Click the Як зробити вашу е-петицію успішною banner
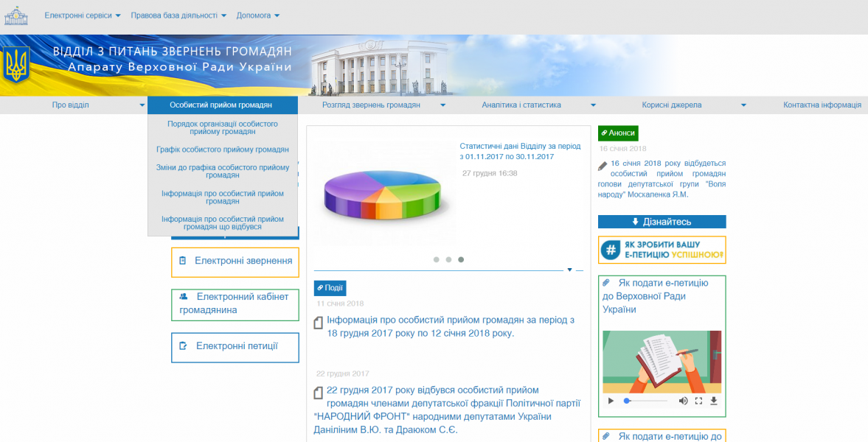Screen dimensions: 868x442 [662, 250]
